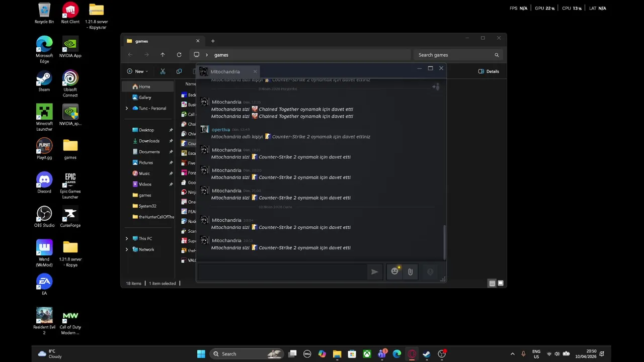Select the Resident Evil 2 shortcut

point(44,321)
